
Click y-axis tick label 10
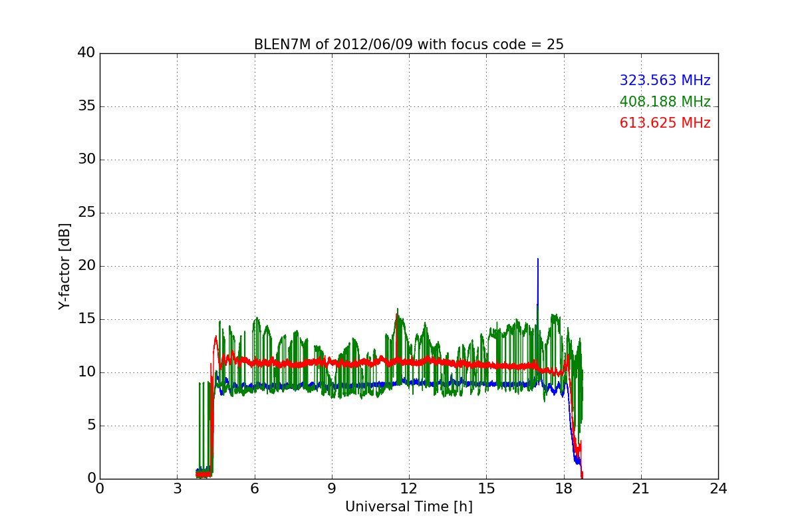[86, 372]
